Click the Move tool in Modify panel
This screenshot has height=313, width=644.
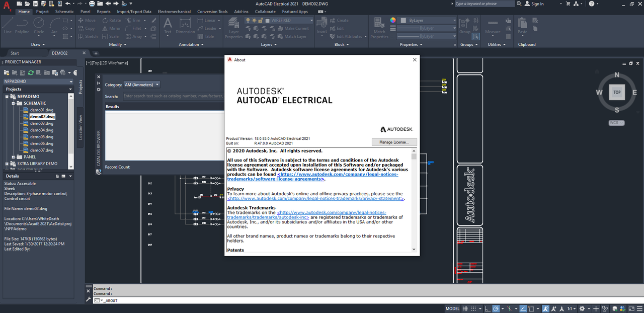point(86,21)
